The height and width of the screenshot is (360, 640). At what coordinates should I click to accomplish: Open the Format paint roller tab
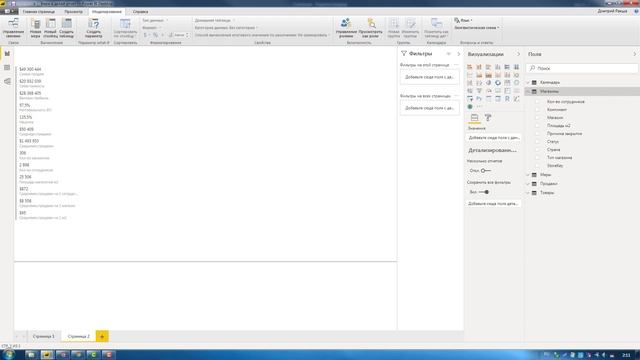488,118
